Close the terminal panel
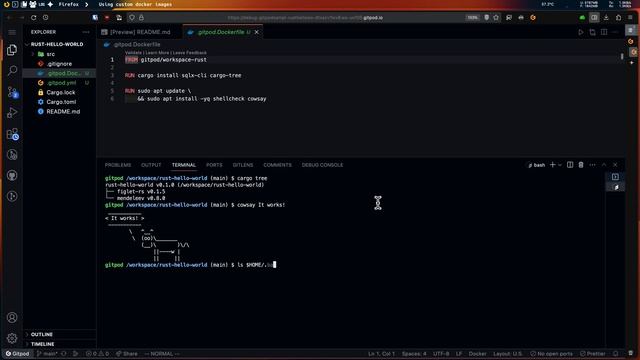Image resolution: width=640 pixels, height=360 pixels. click(615, 165)
